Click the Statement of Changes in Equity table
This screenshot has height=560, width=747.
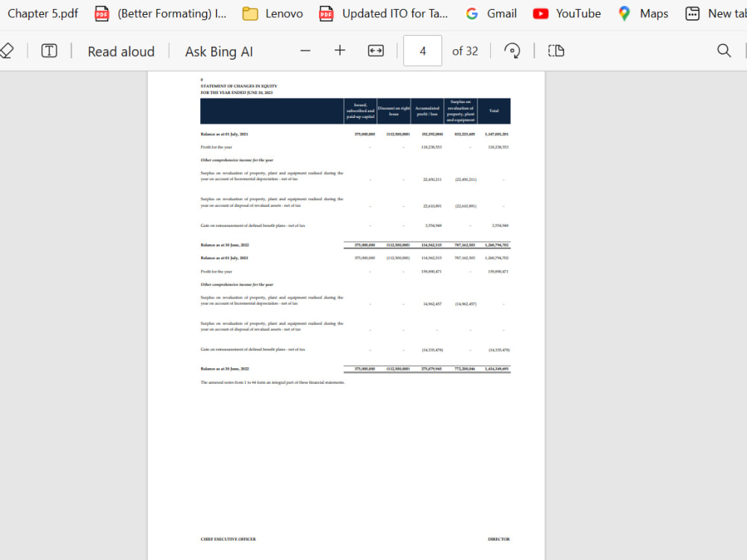pos(355,239)
